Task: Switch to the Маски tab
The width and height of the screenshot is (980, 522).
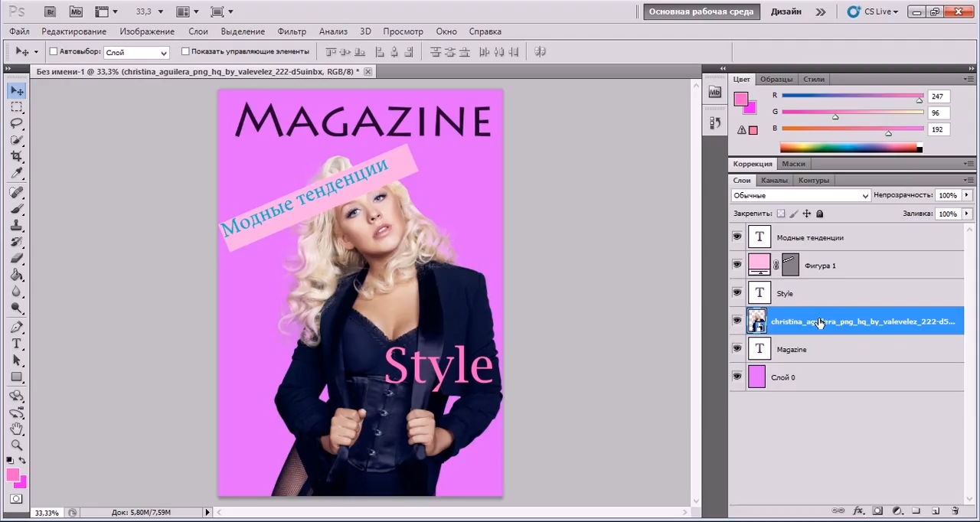Action: [x=793, y=164]
